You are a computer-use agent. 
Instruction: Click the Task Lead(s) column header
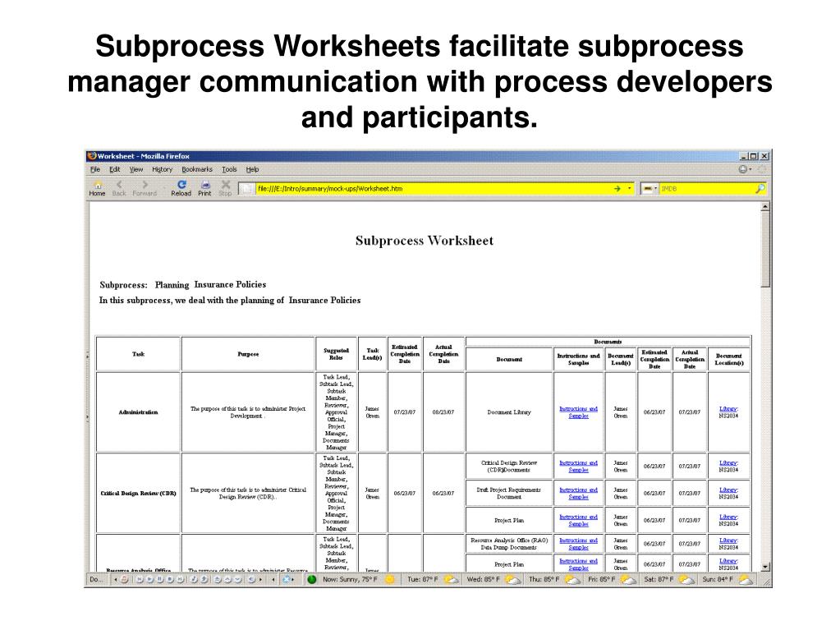tap(372, 354)
